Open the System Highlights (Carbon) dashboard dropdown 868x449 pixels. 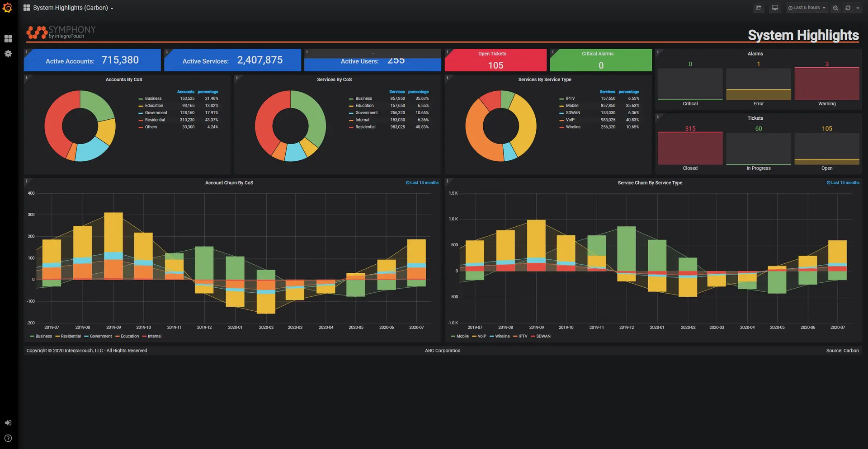(72, 8)
